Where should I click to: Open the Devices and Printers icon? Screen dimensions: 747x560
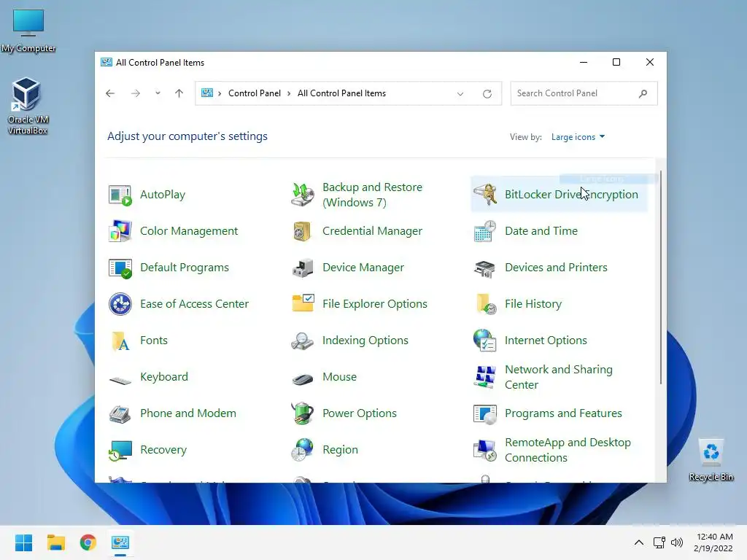(485, 268)
